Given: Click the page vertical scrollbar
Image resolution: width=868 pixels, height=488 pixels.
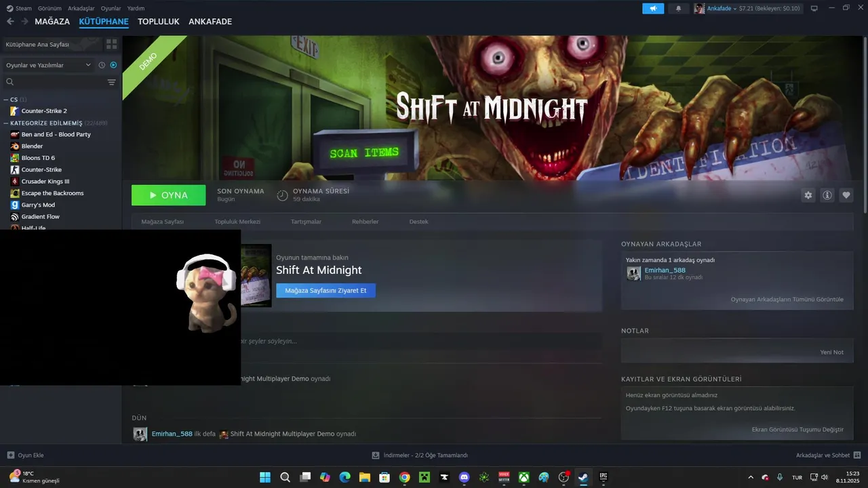Looking at the screenshot, I should (865, 126).
